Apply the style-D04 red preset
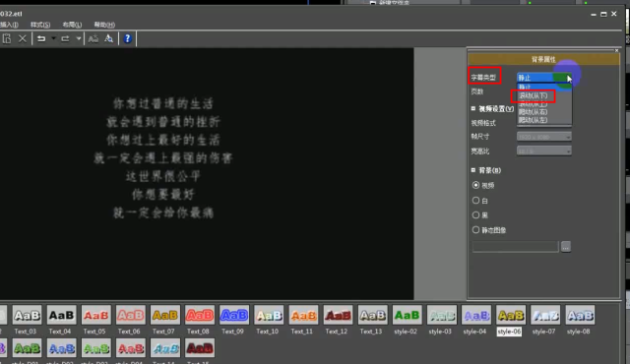Screen dimensions: 630x364 coord(130,348)
